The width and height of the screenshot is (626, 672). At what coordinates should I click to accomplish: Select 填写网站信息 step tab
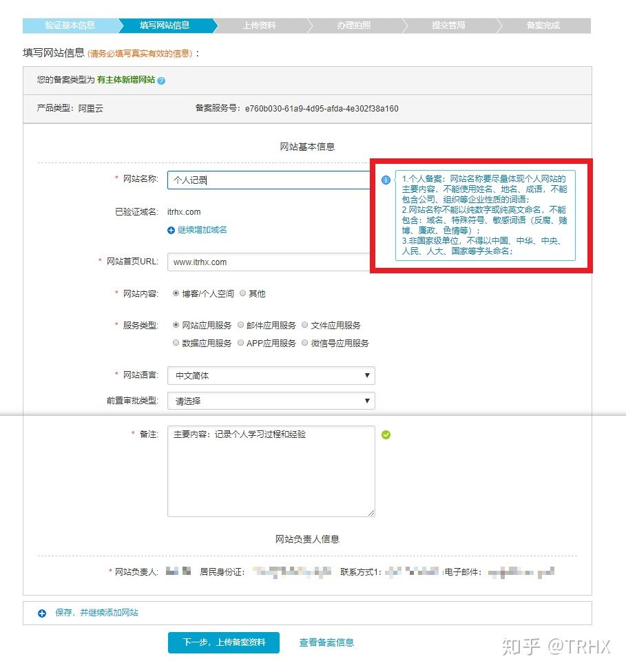point(165,25)
